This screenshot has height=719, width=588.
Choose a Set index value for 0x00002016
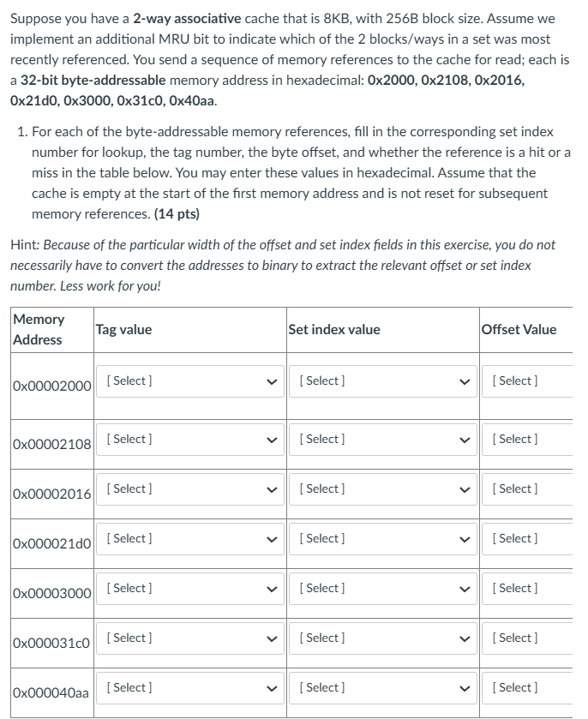(x=384, y=488)
